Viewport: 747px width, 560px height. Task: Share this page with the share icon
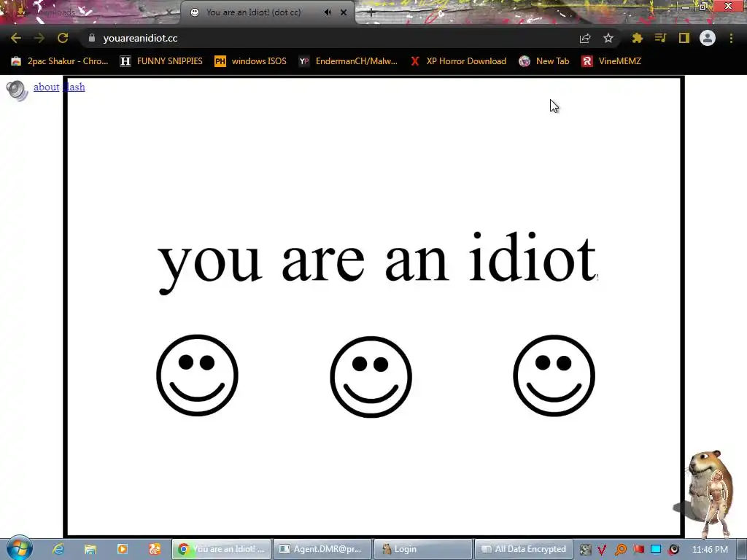[x=585, y=38]
